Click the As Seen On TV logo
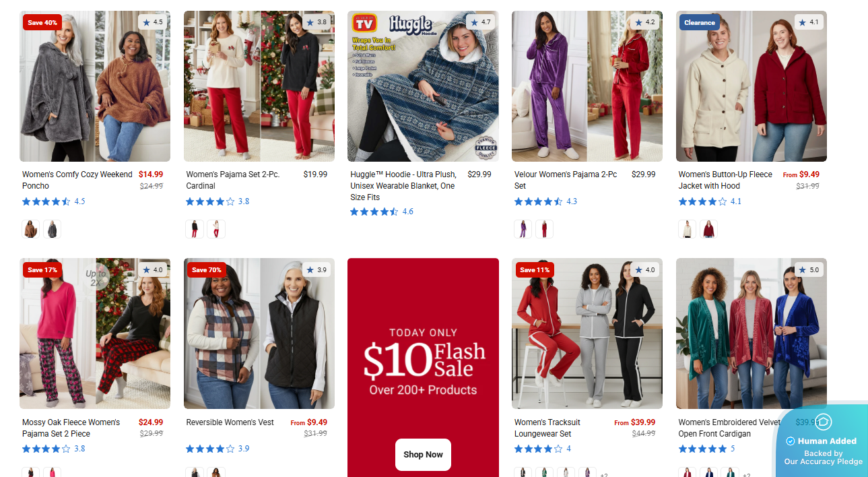The image size is (868, 477). [365, 24]
